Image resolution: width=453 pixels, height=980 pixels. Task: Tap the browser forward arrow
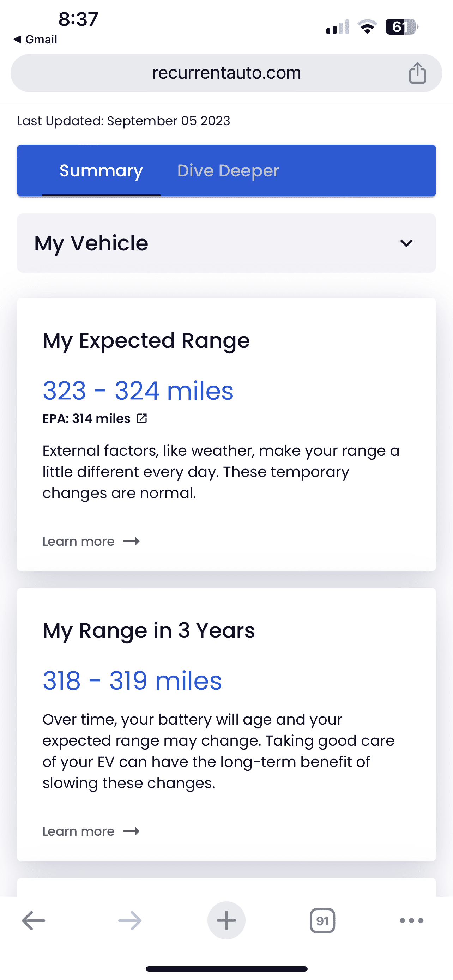click(130, 921)
